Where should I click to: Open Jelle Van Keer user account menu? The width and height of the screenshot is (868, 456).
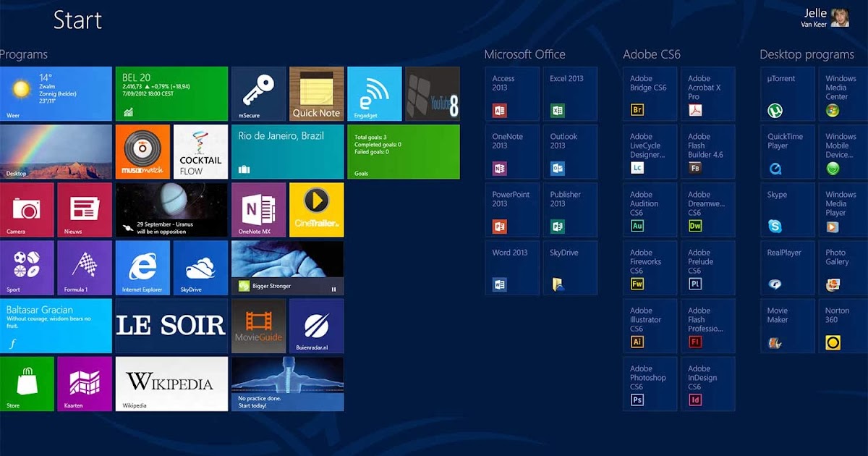[x=825, y=18]
